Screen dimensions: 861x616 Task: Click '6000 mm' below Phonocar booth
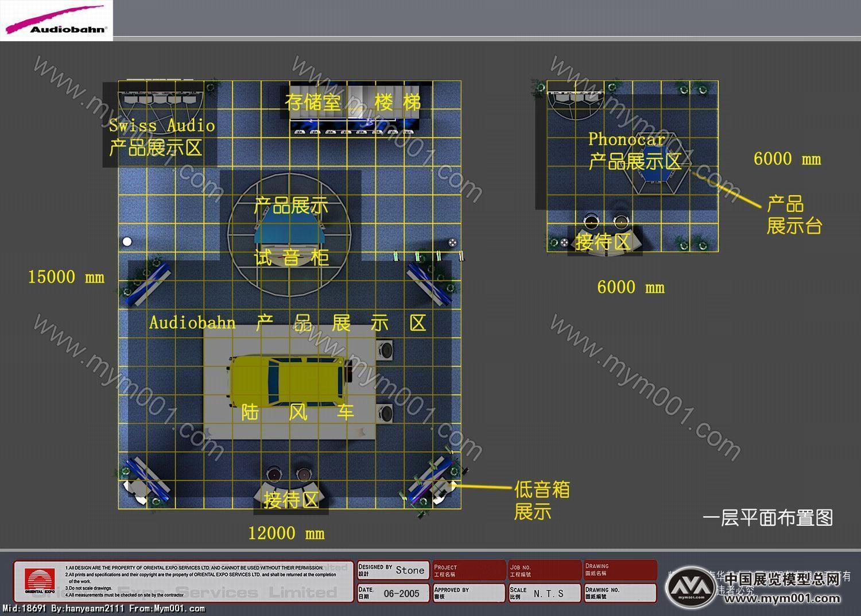[x=631, y=287]
